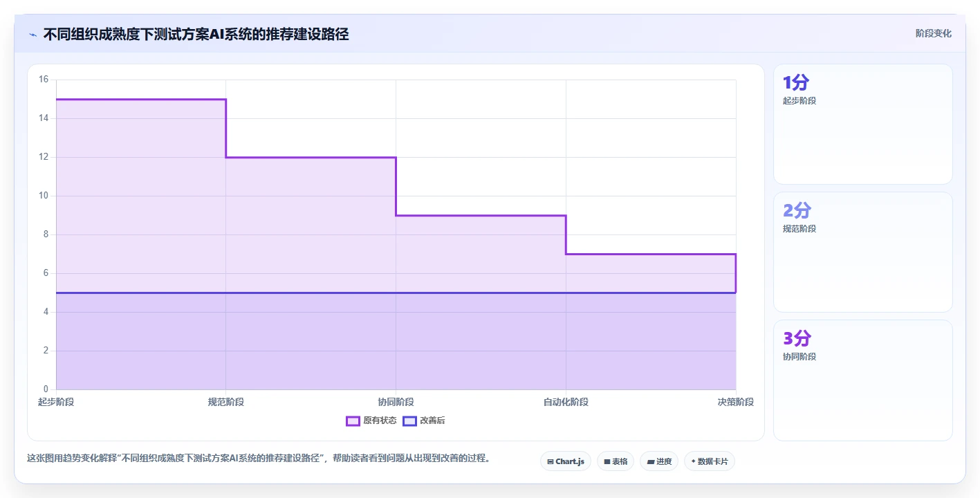980x498 pixels.
Task: Click the 1分 score text
Action: (x=796, y=83)
